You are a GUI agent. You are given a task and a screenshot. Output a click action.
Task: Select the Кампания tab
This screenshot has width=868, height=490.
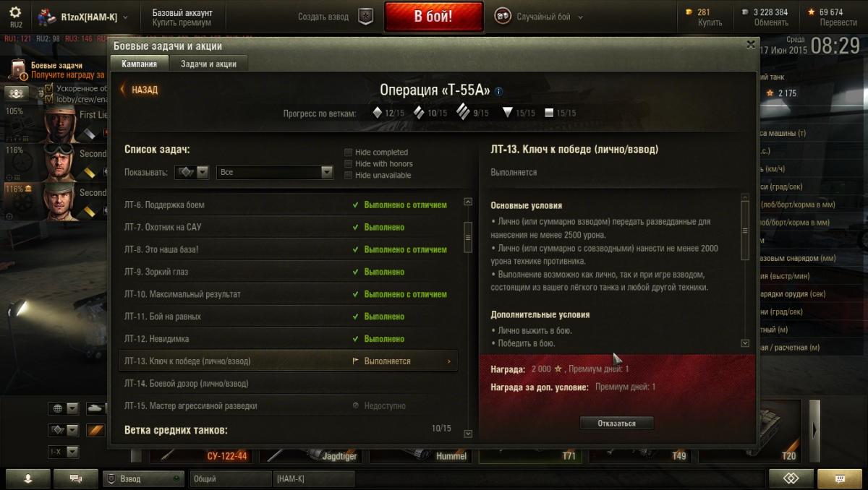(x=140, y=64)
